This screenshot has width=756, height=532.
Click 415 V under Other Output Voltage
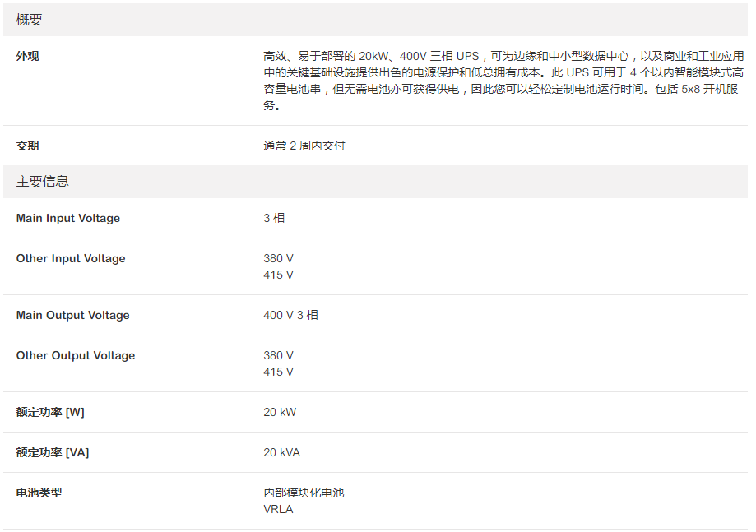tap(278, 372)
